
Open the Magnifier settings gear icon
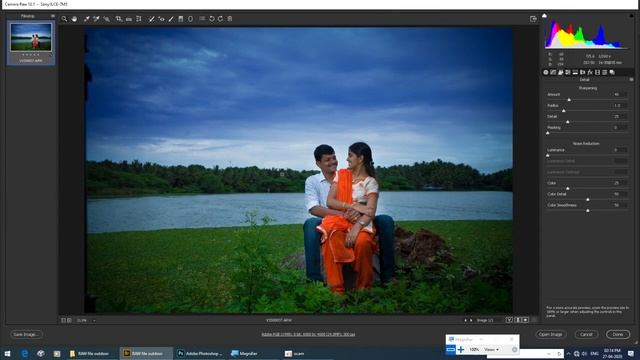pyautogui.click(x=514, y=349)
